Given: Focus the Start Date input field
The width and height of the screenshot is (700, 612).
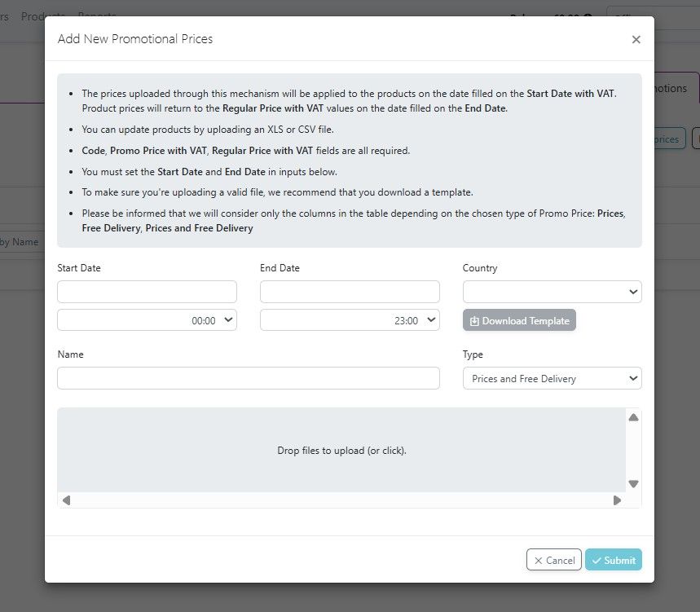Looking at the screenshot, I should click(147, 292).
